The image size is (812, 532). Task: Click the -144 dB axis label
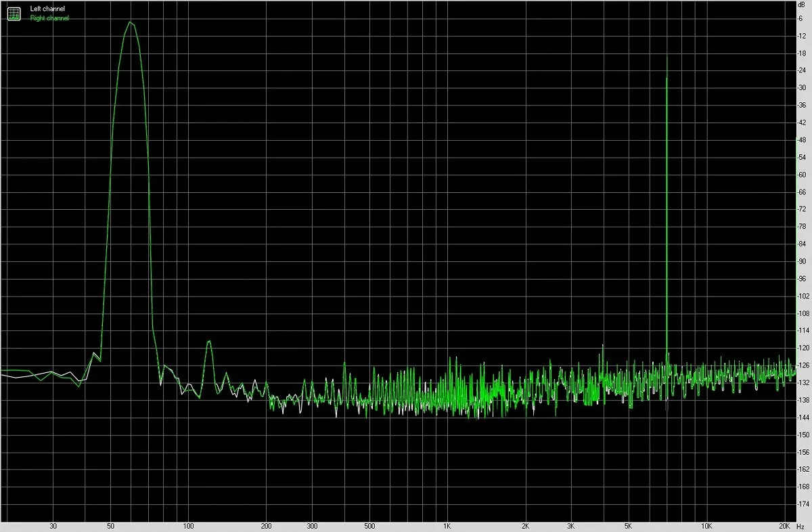(x=804, y=418)
